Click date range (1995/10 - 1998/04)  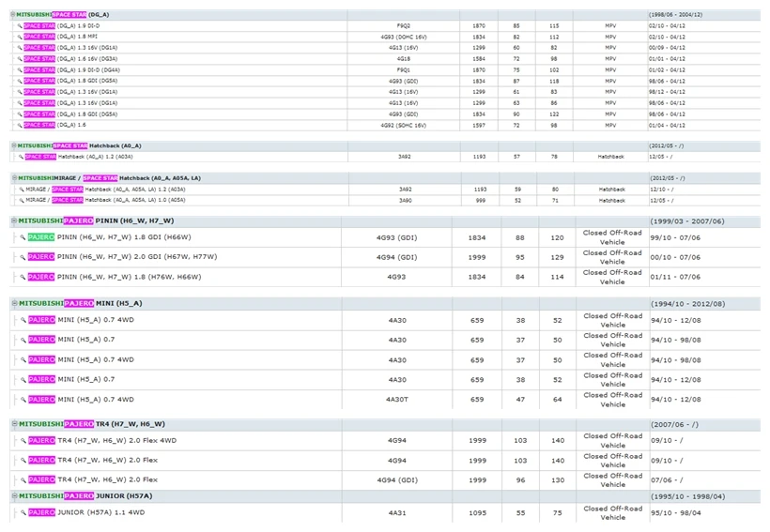[x=687, y=496]
